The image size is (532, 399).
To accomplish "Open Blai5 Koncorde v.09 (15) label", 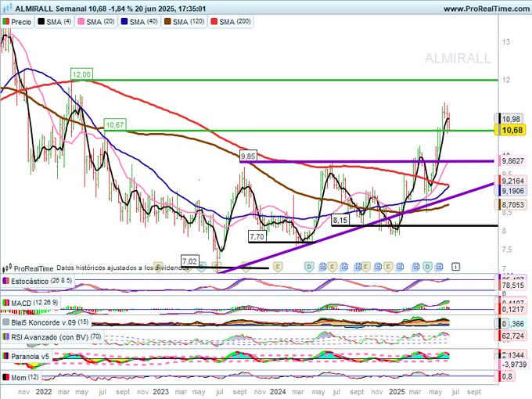I will (x=50, y=322).
